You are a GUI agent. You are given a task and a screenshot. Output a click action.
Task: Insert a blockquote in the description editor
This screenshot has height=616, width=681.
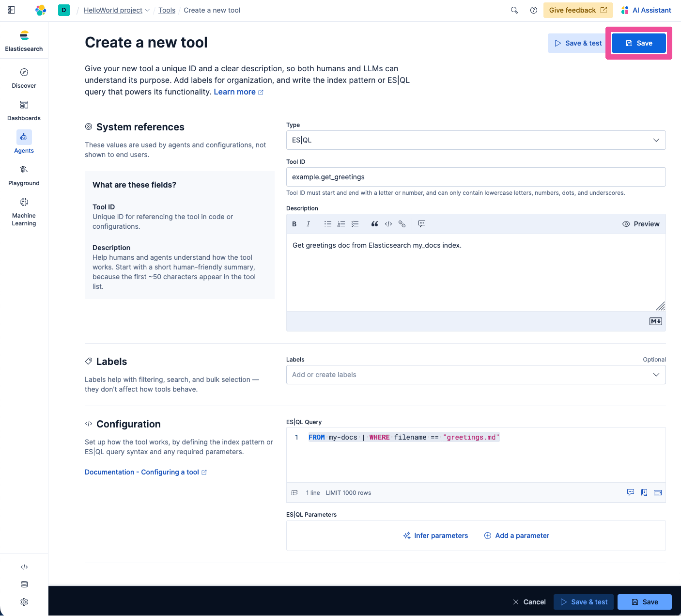click(x=374, y=224)
